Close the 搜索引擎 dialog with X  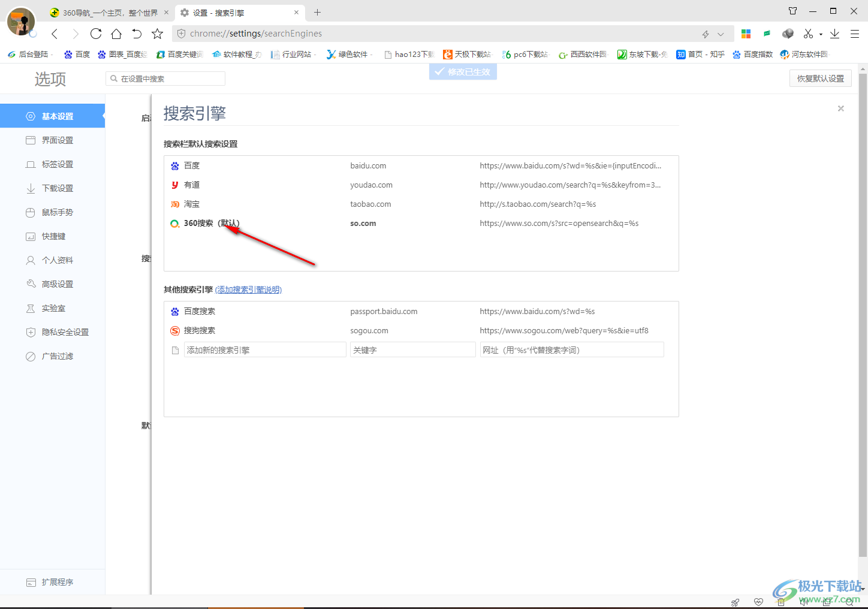point(841,108)
